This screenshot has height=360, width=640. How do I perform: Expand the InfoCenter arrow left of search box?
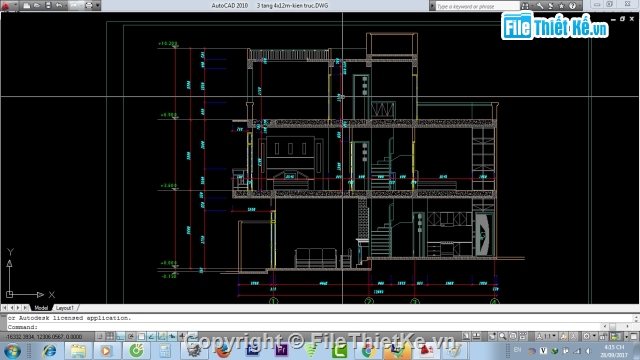point(432,6)
